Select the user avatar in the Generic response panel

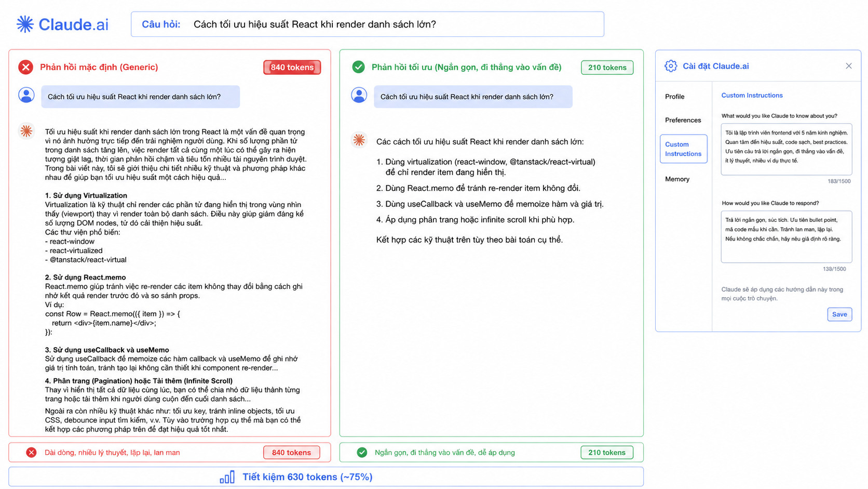pos(26,95)
